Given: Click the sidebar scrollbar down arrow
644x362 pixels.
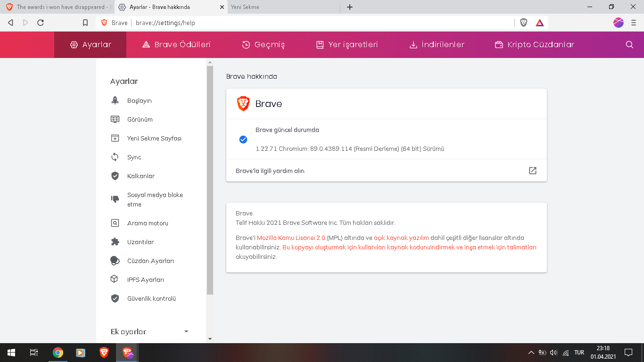Looking at the screenshot, I should click(x=210, y=339).
